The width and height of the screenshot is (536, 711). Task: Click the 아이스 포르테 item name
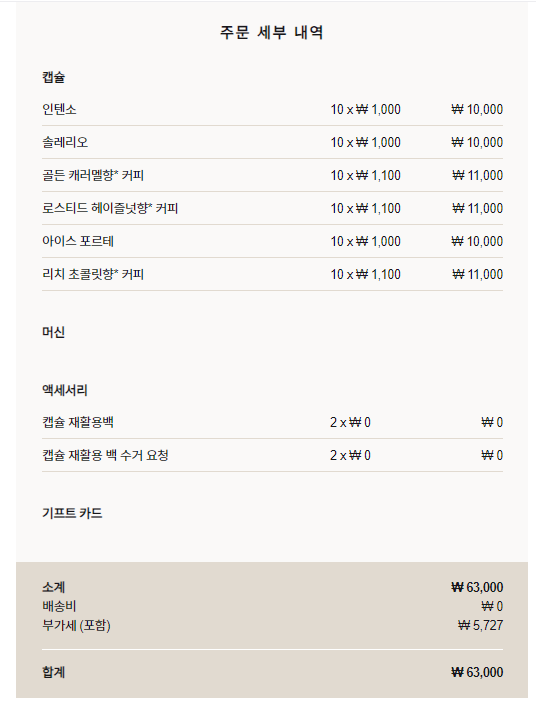point(78,241)
